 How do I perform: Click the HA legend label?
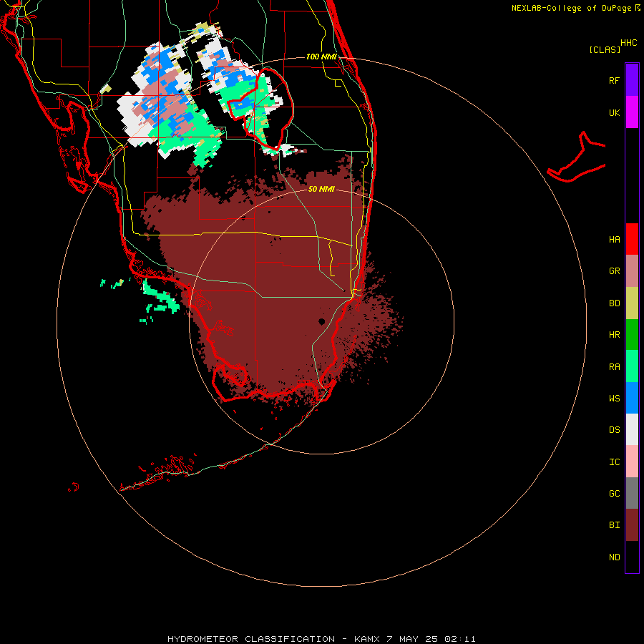click(x=614, y=239)
